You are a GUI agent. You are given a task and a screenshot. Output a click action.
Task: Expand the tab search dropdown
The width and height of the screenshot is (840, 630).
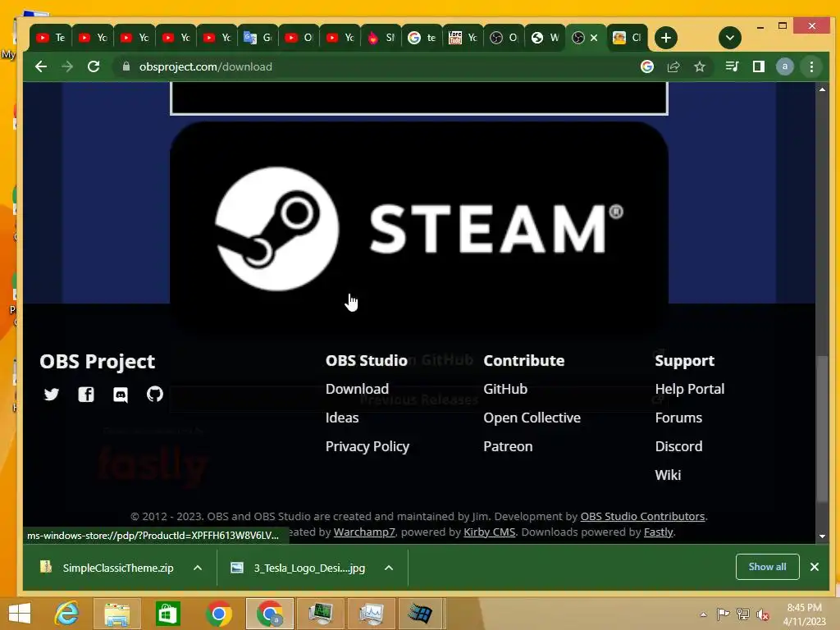(x=729, y=38)
